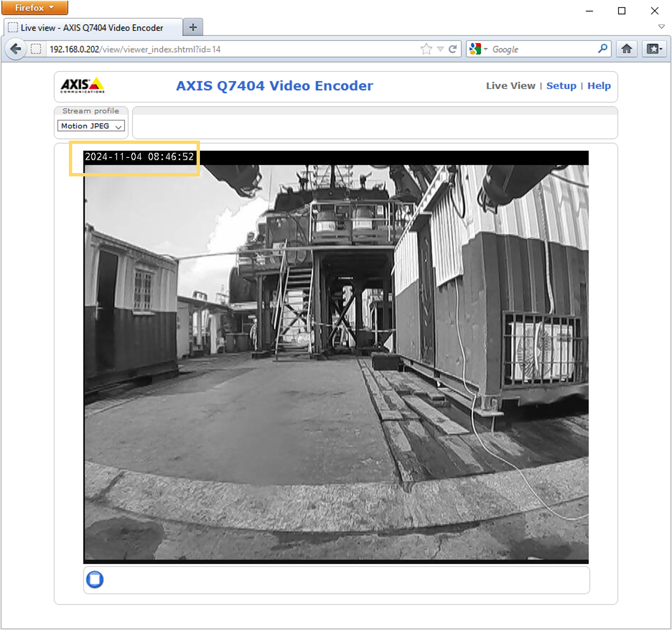Click the search magnifier icon
Screen dimensions: 672x630
603,49
